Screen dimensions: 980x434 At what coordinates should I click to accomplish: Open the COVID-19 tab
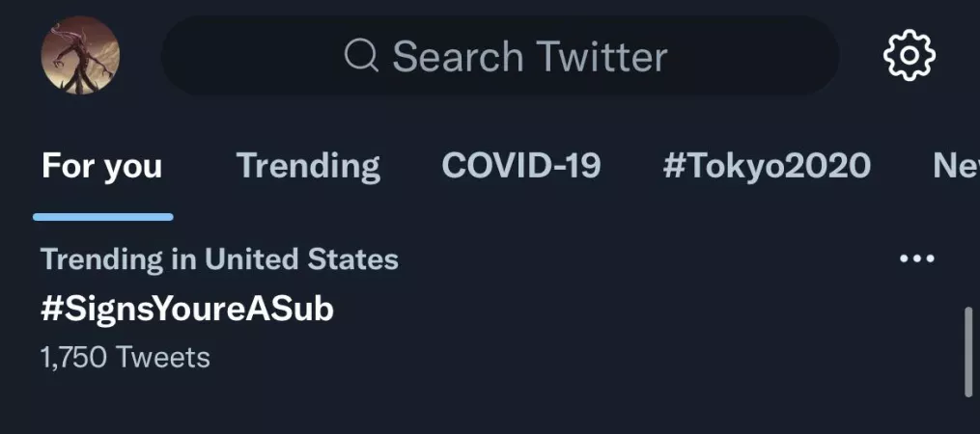pos(521,166)
